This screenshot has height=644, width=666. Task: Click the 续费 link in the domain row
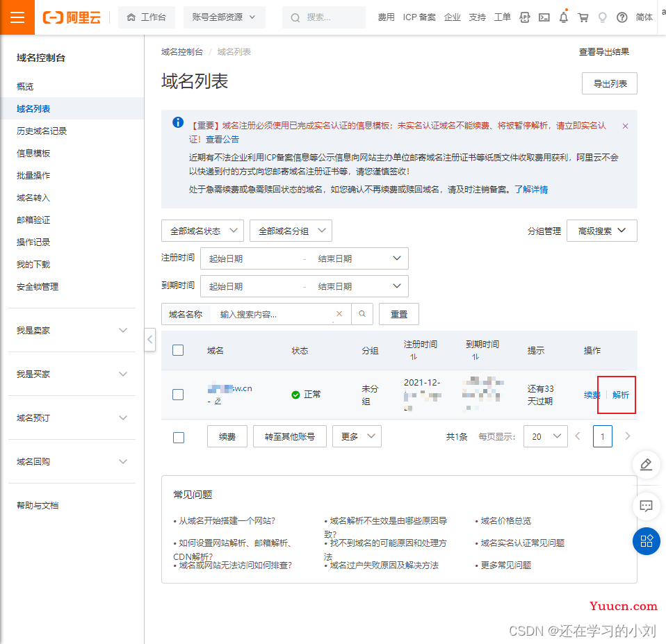point(592,395)
